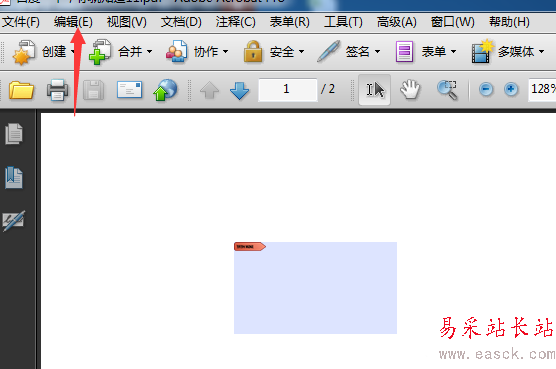Open the 注释(C) menu
The image size is (556, 369).
[x=235, y=22]
